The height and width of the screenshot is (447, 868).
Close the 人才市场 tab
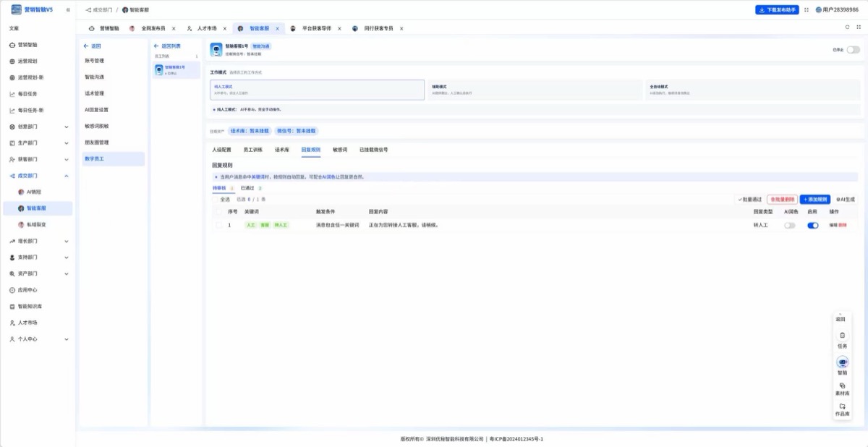pyautogui.click(x=225, y=28)
